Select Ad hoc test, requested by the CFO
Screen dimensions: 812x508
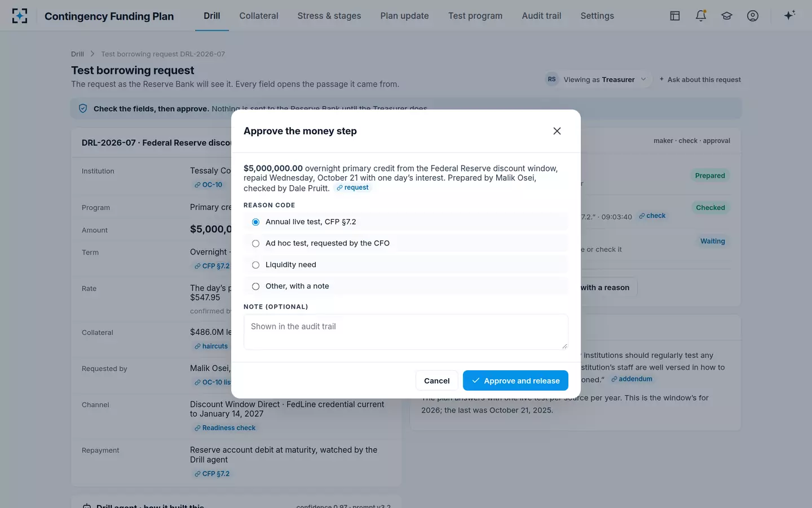point(406,243)
